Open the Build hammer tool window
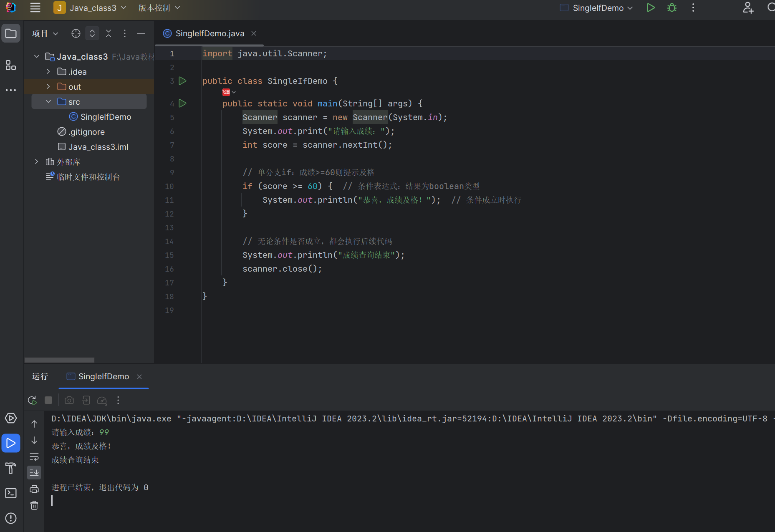The width and height of the screenshot is (775, 532). 11,468
